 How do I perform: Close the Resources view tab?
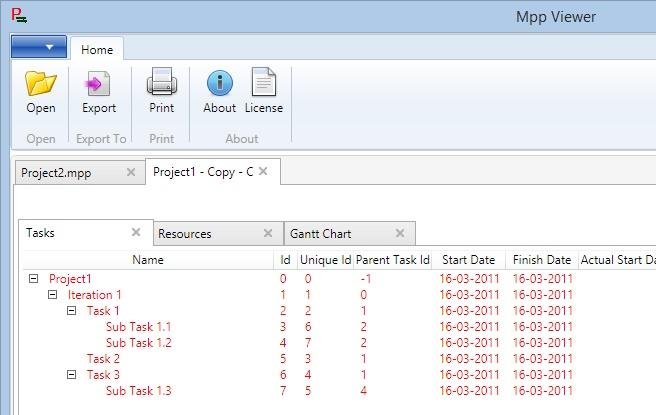click(x=268, y=233)
